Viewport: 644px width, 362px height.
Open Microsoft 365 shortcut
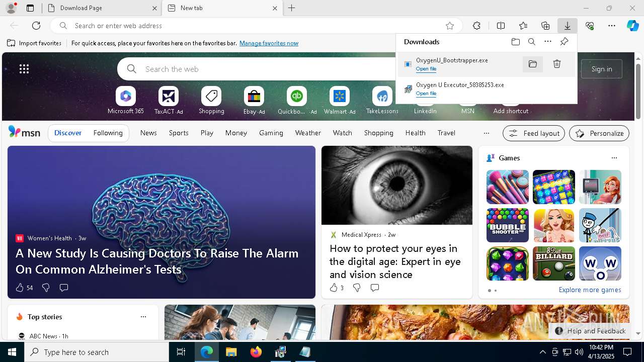point(126,101)
